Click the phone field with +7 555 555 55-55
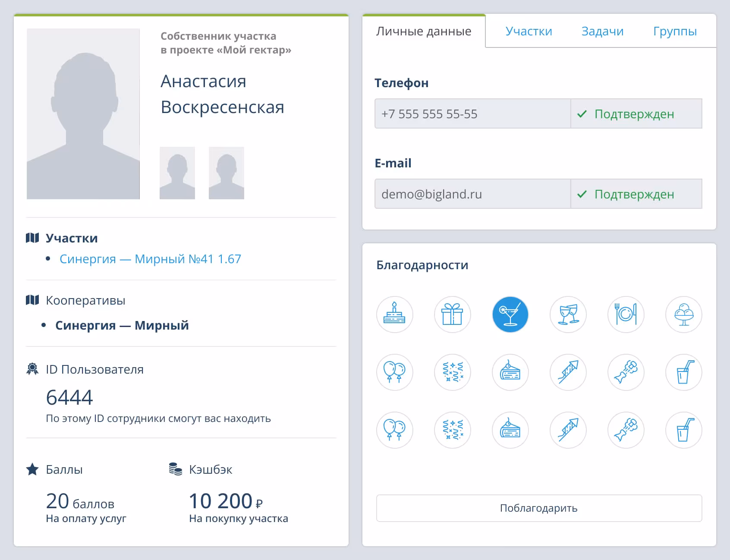The width and height of the screenshot is (730, 560). 472,114
